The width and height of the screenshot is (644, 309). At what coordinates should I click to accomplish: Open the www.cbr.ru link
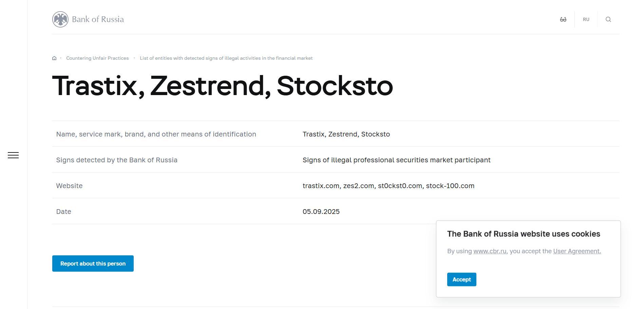[x=490, y=251]
